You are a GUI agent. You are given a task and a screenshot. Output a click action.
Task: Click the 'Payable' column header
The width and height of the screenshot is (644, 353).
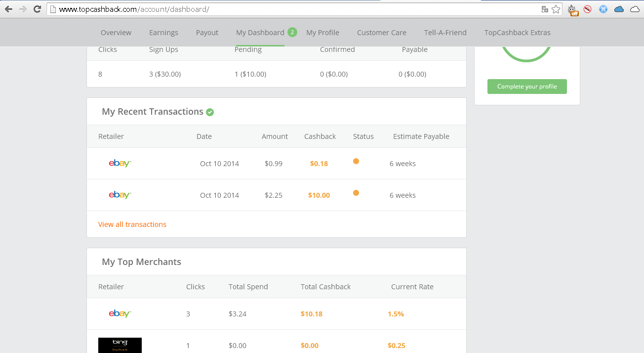coord(415,49)
